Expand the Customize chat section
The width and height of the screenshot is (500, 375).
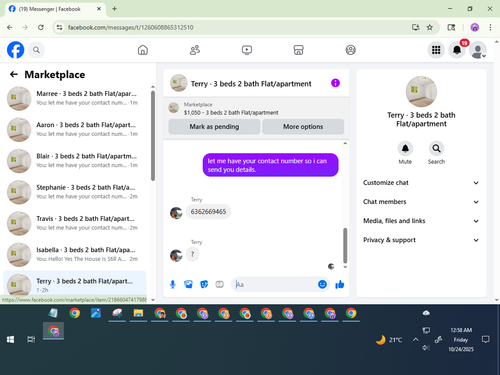421,183
